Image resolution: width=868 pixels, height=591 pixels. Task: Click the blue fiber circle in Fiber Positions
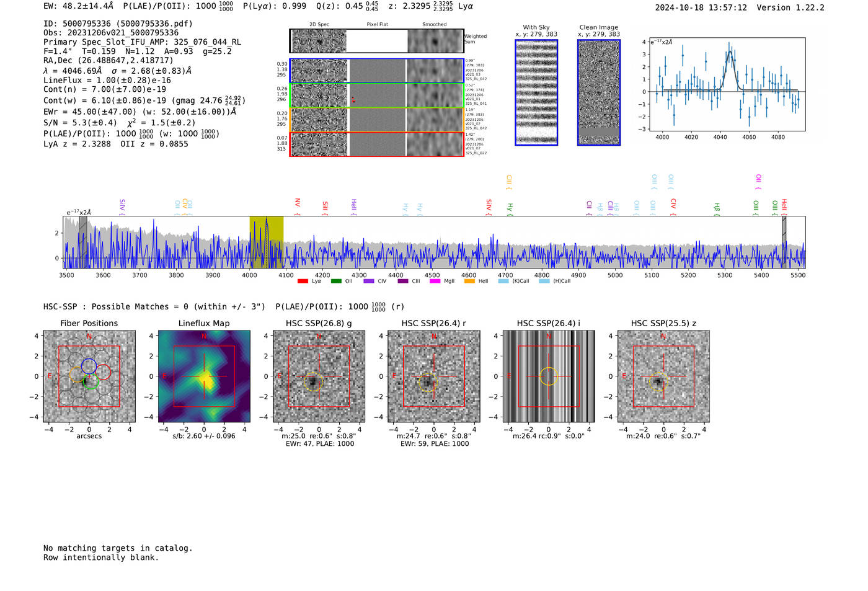[x=89, y=366]
